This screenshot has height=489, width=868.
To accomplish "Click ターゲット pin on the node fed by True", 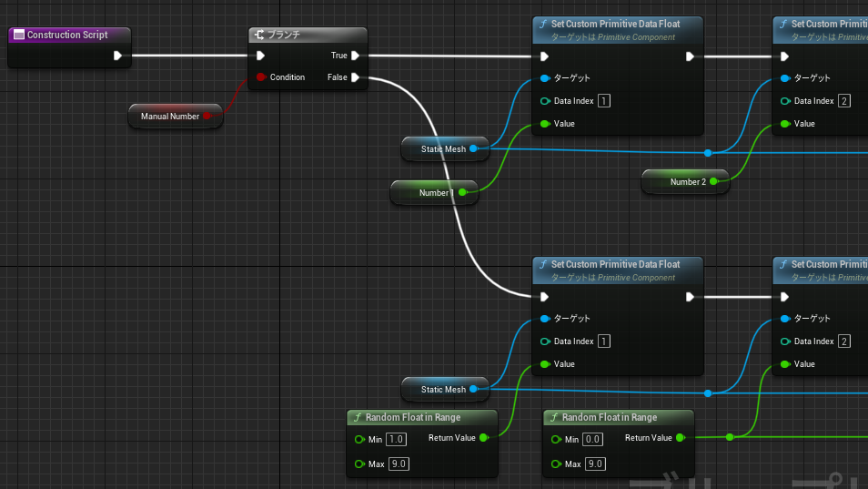I will click(545, 78).
